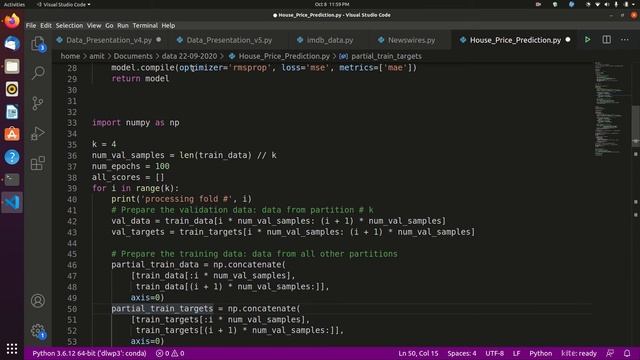Switch to Data_Presentation_v4.py tab
The height and width of the screenshot is (360, 640).
coord(109,40)
